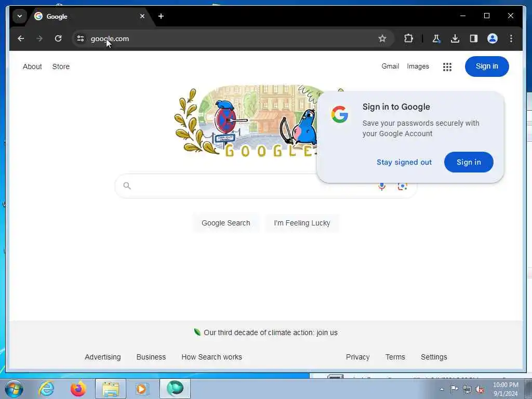Minimize the browser window
The image size is (532, 399).
(463, 16)
